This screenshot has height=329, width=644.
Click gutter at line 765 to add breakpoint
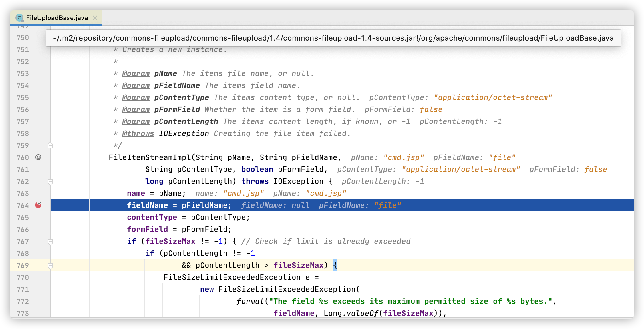tap(38, 218)
